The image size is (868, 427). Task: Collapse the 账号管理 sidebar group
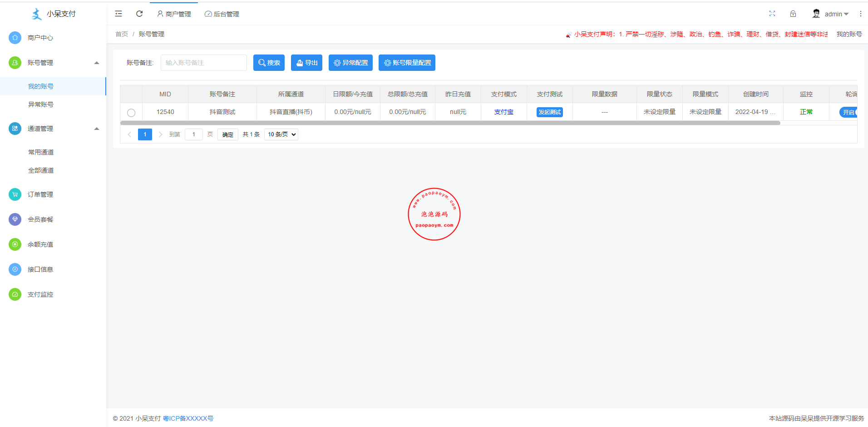[x=96, y=63]
